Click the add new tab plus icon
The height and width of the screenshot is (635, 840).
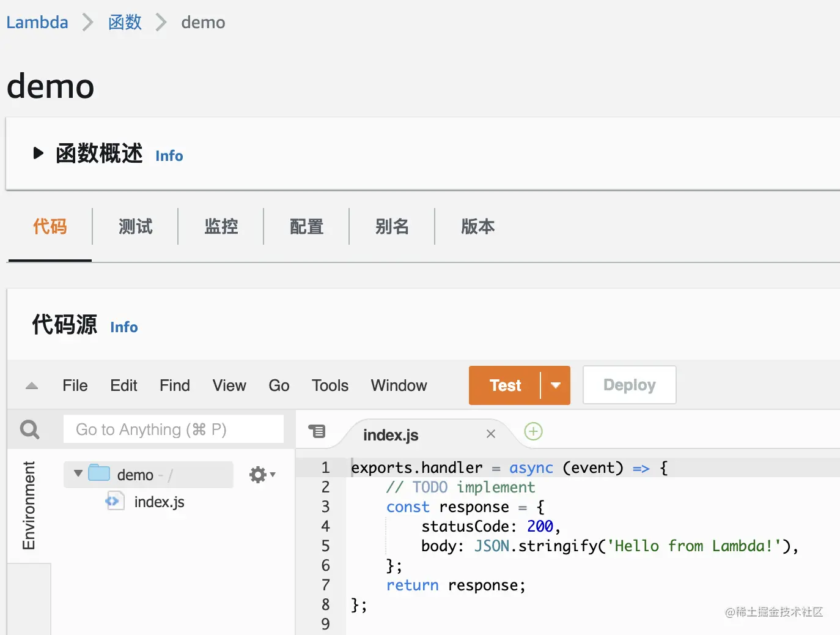tap(533, 431)
